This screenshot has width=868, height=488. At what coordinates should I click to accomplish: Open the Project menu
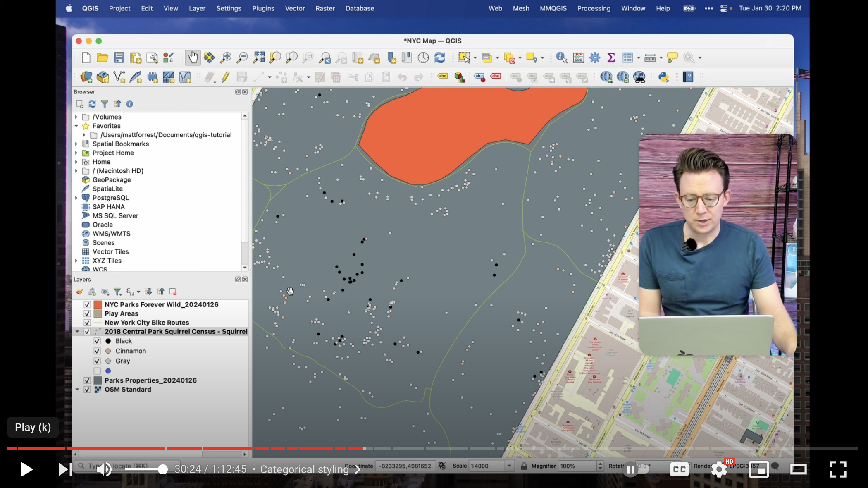[x=119, y=8]
